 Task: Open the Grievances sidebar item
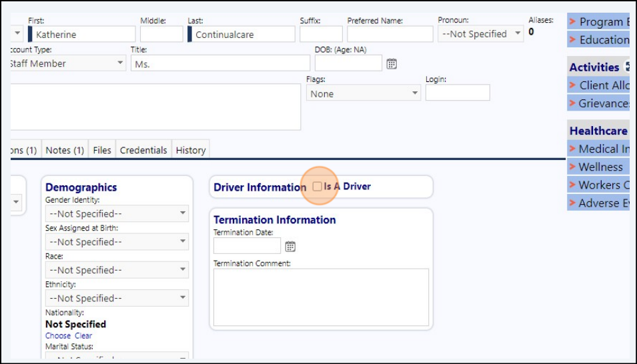pos(598,103)
